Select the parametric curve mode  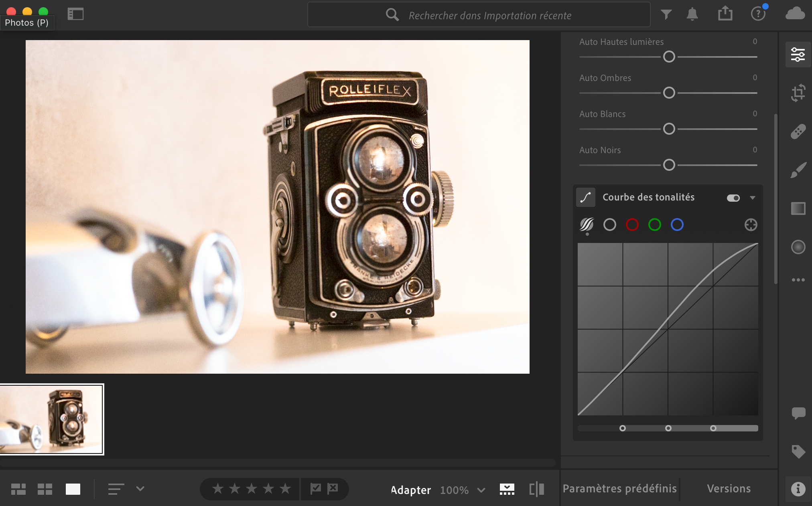tap(587, 225)
